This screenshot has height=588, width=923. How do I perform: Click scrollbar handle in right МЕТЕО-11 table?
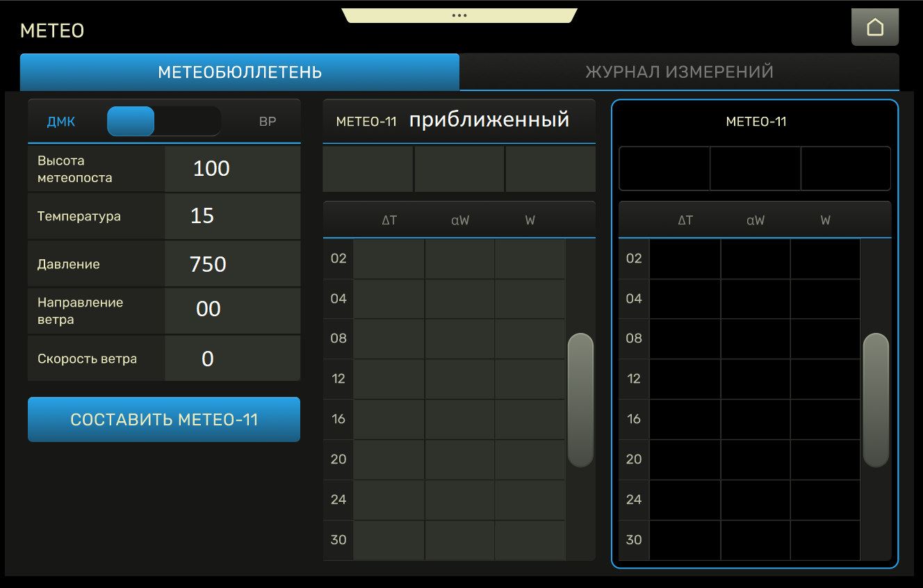point(876,400)
